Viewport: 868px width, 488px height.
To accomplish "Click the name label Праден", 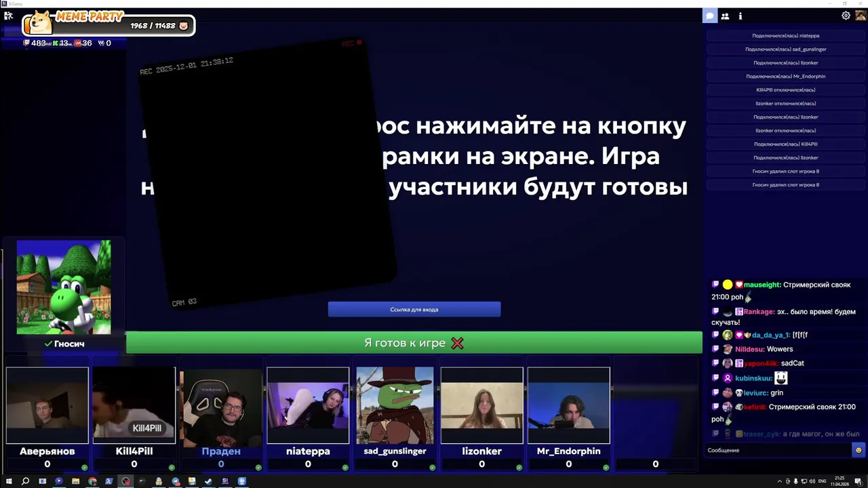I will [x=221, y=451].
